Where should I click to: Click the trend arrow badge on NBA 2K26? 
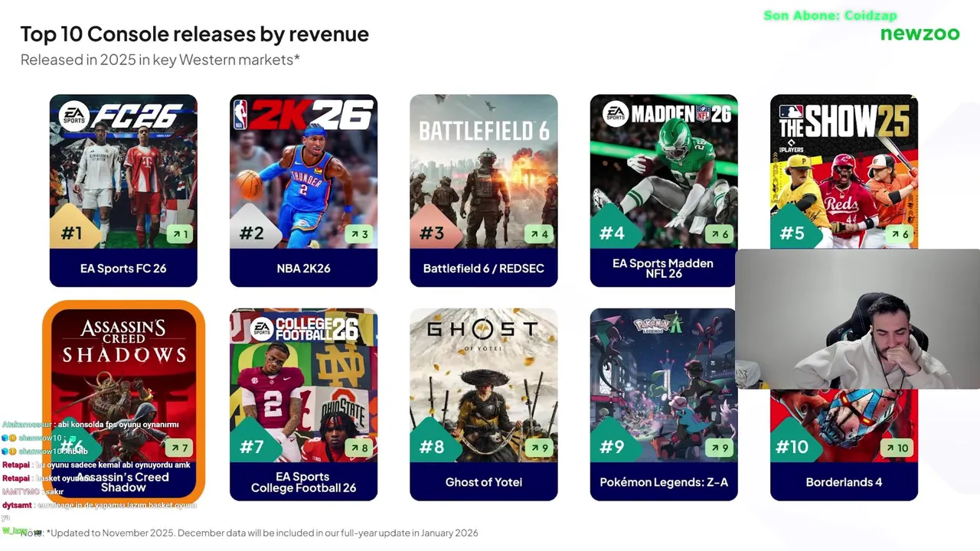(358, 234)
